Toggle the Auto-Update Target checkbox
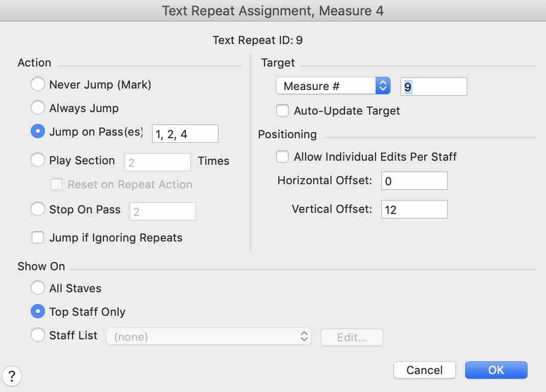Image resolution: width=546 pixels, height=392 pixels. coord(282,111)
